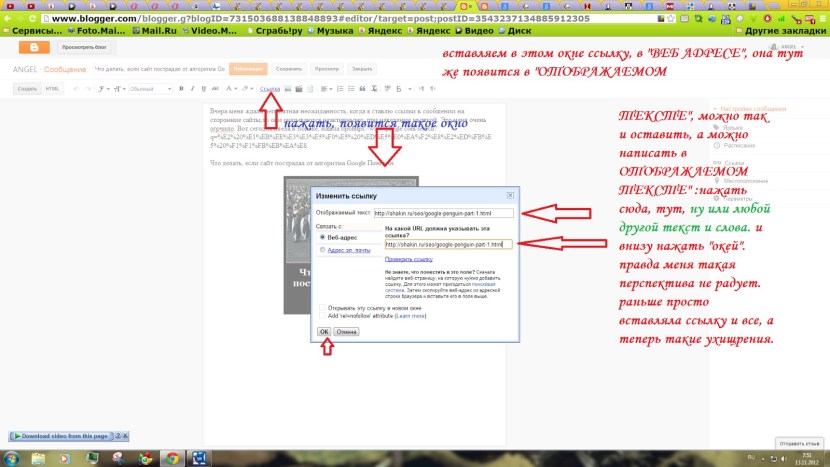The width and height of the screenshot is (830, 467).
Task: Select the Веб-адрес radio button
Action: [x=321, y=237]
